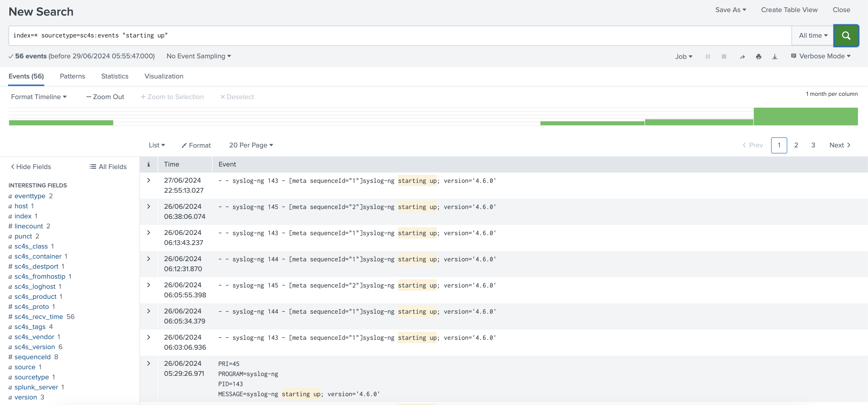Screen dimensions: 868x405
Task: Click the stop job icon
Action: tap(724, 57)
